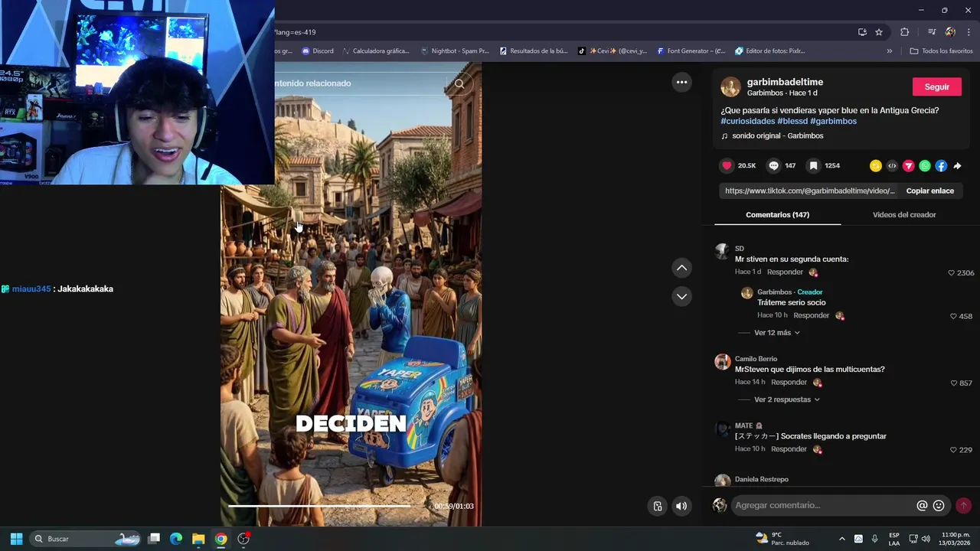Viewport: 980px width, 551px height.
Task: Click 'Copiar enlace' to copy video link
Action: coord(929,191)
